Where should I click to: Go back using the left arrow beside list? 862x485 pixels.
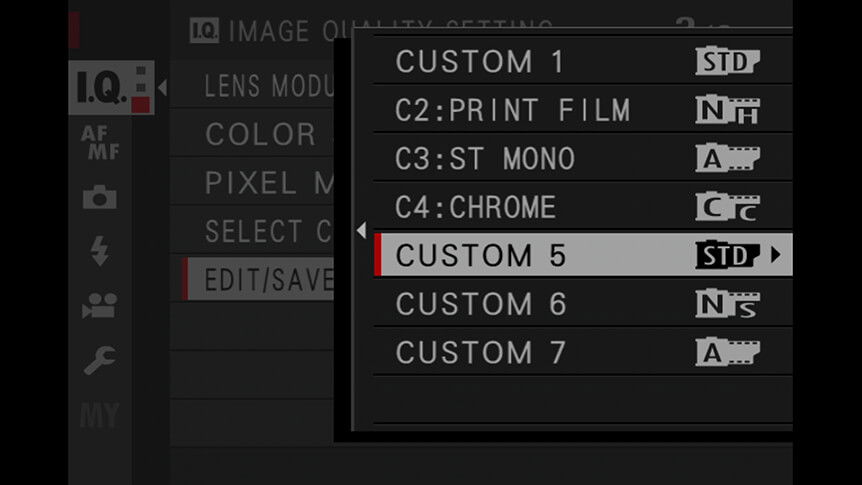[x=361, y=230]
